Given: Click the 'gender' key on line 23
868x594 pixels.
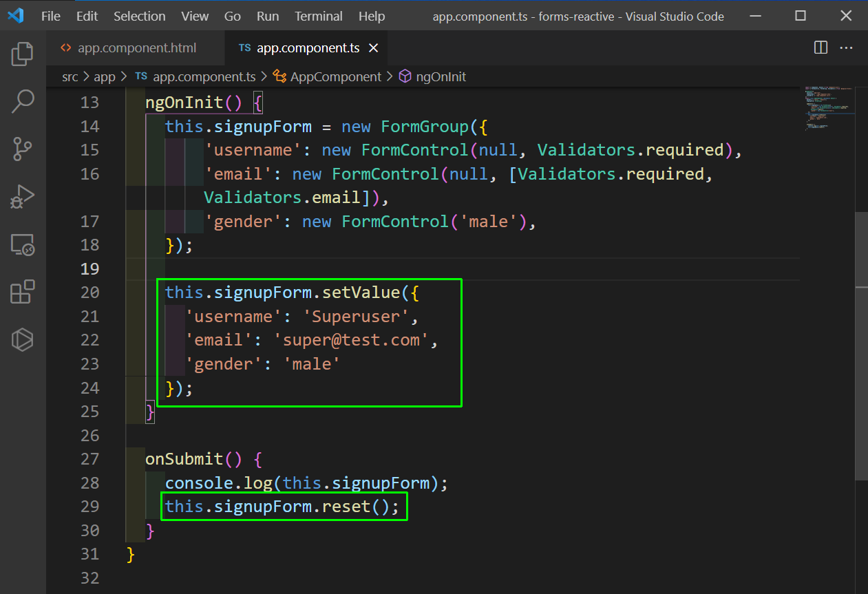Looking at the screenshot, I should pos(224,363).
